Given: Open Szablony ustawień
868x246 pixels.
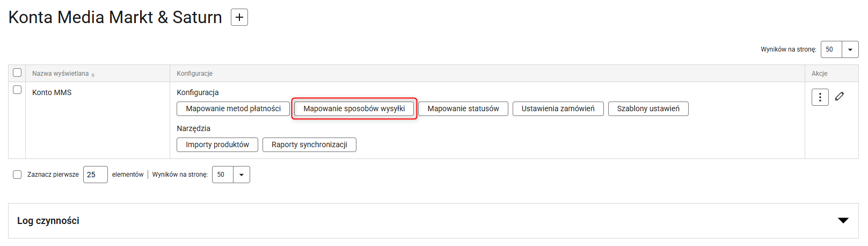Looking at the screenshot, I should point(648,108).
